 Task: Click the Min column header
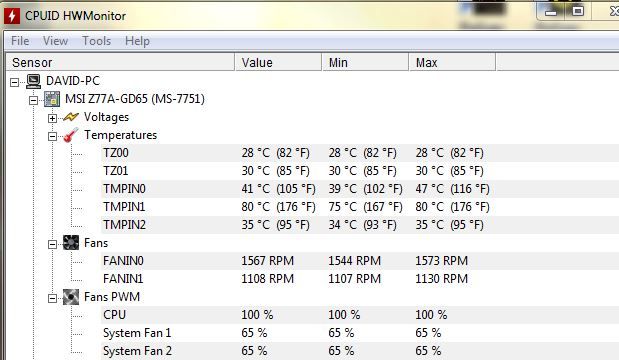(x=366, y=62)
